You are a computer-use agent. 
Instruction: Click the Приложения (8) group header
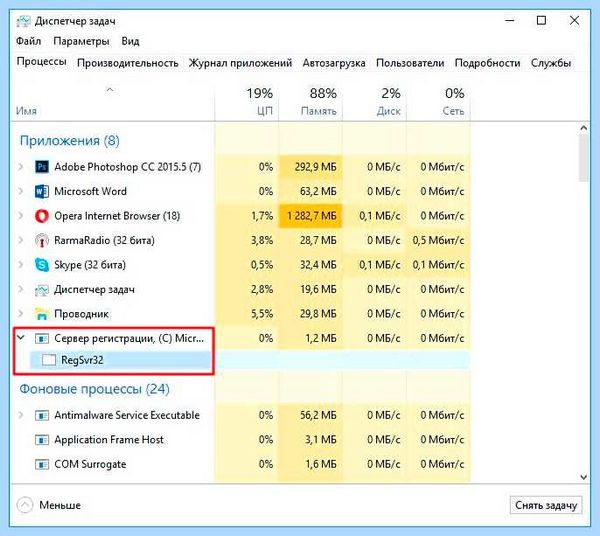pos(70,140)
